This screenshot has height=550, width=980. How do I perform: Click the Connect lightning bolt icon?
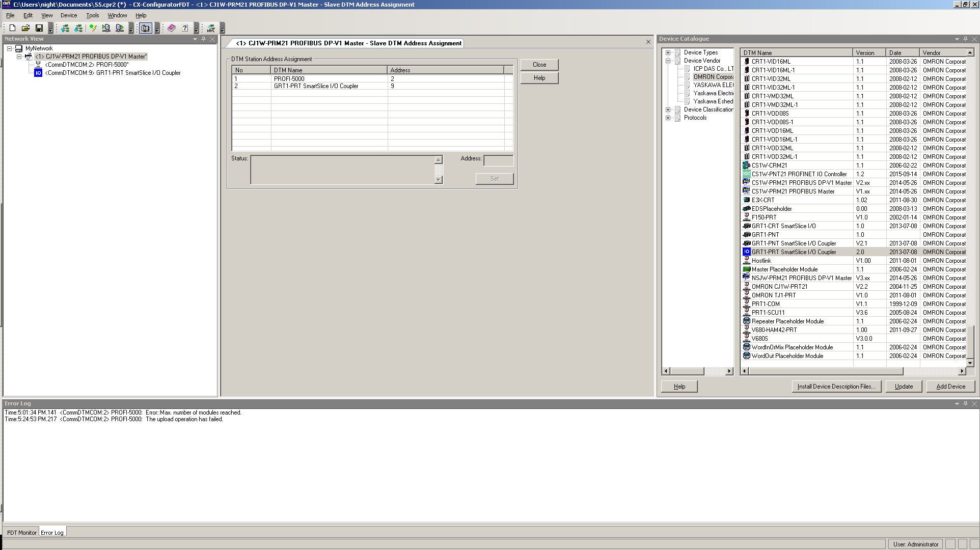(x=93, y=28)
